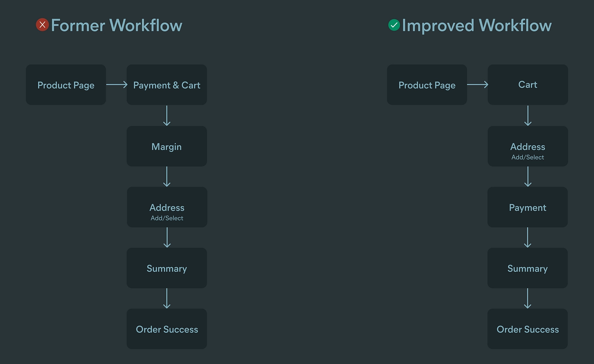594x364 pixels.
Task: Select the arrow from Cart to Address
Action: (x=528, y=115)
